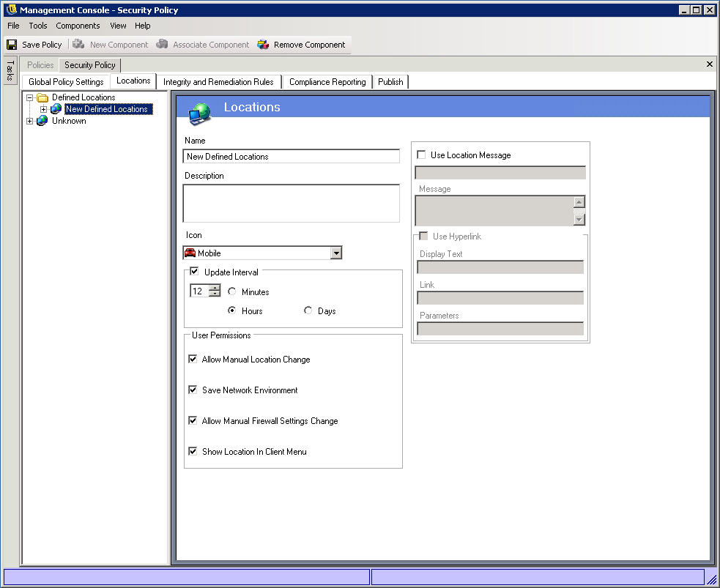Viewport: 720px width, 588px height.
Task: Click the update interval number field
Action: (x=200, y=291)
